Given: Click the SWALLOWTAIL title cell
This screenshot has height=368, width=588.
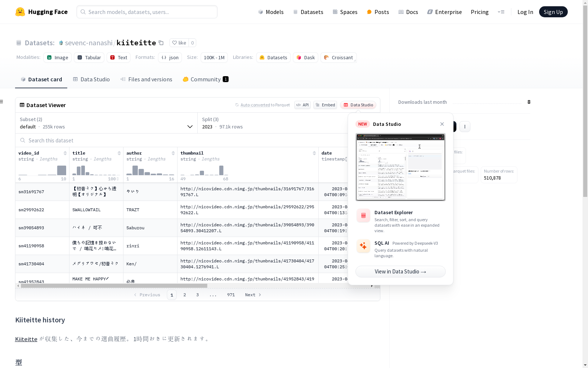Looking at the screenshot, I should (96, 210).
